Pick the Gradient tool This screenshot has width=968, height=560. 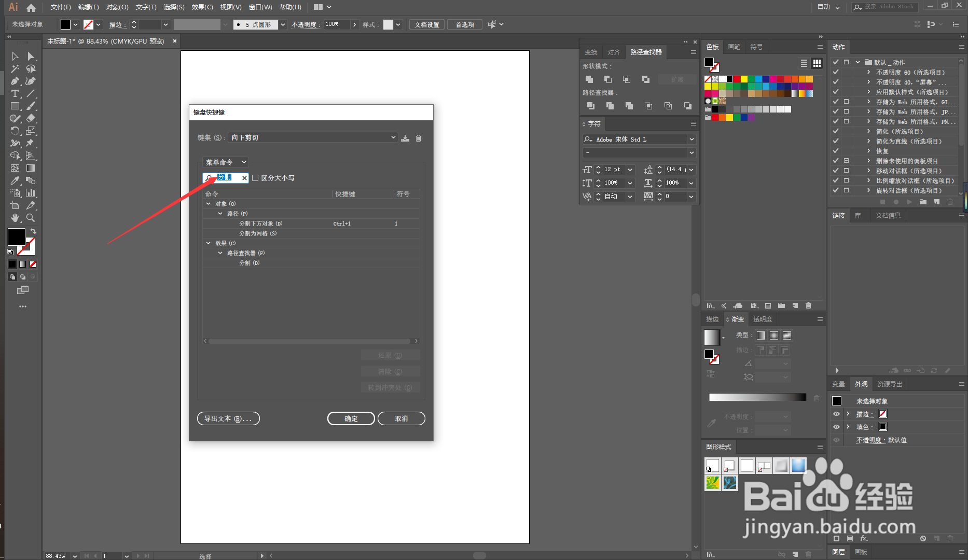point(31,168)
